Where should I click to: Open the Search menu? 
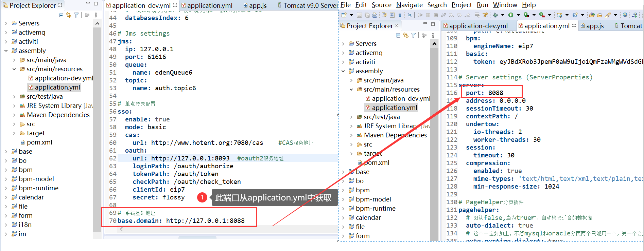point(437,5)
